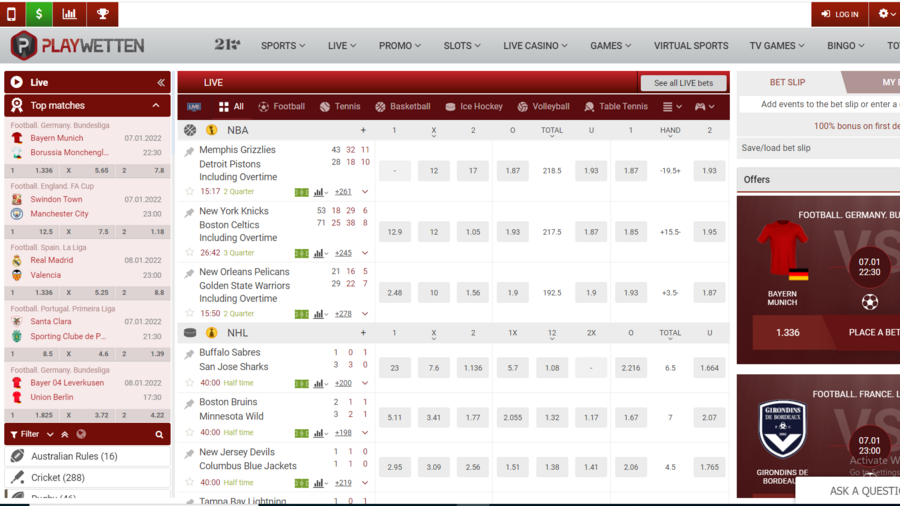The width and height of the screenshot is (900, 506).
Task: Pin the New Jersey Devils match
Action: coord(189,454)
